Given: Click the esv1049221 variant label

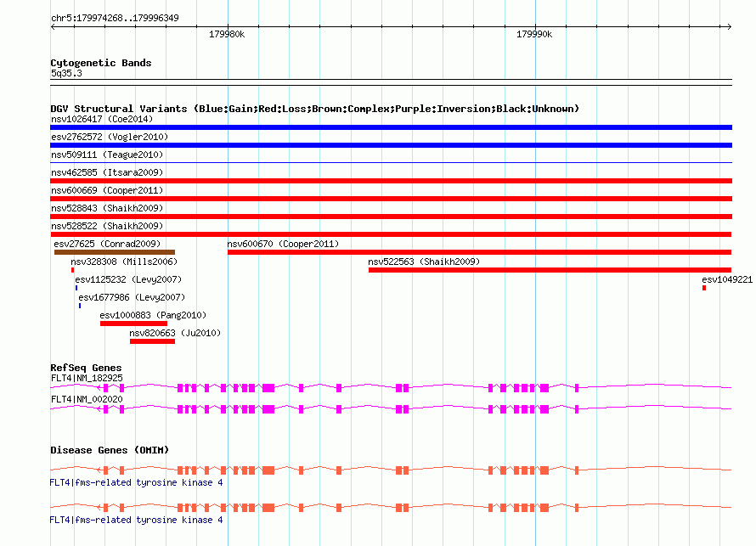Looking at the screenshot, I should tap(727, 279).
